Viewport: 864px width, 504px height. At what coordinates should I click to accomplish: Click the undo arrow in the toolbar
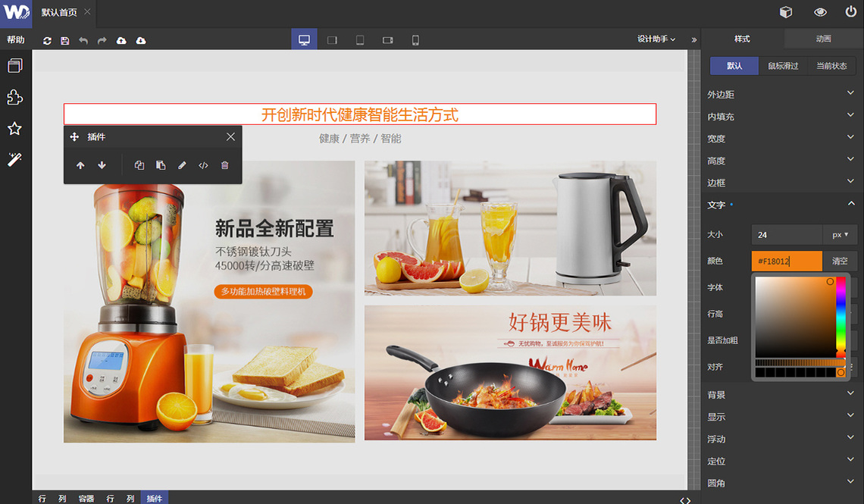[x=83, y=40]
